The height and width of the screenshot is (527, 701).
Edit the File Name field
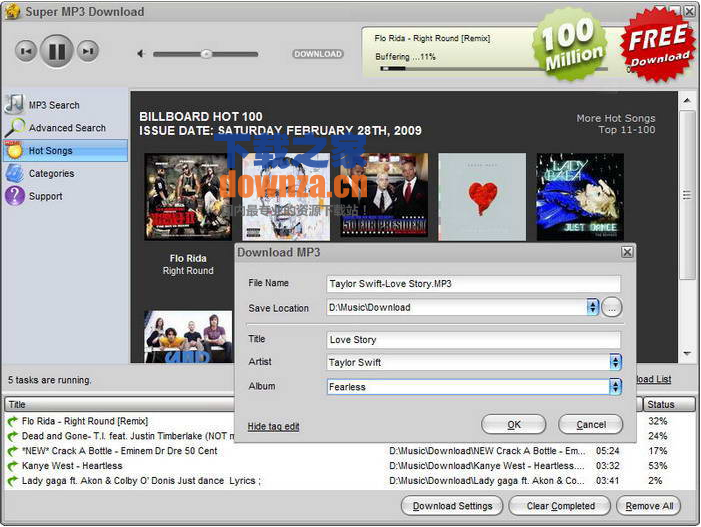pos(473,284)
